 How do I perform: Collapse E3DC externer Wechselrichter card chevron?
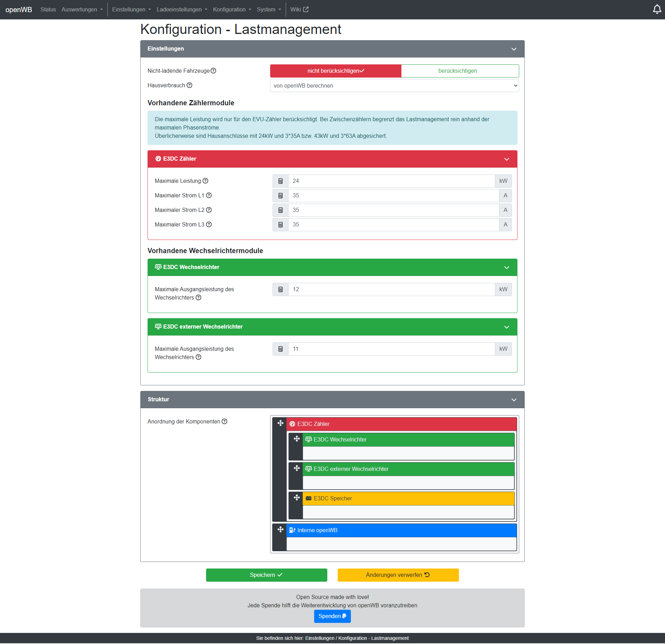507,327
